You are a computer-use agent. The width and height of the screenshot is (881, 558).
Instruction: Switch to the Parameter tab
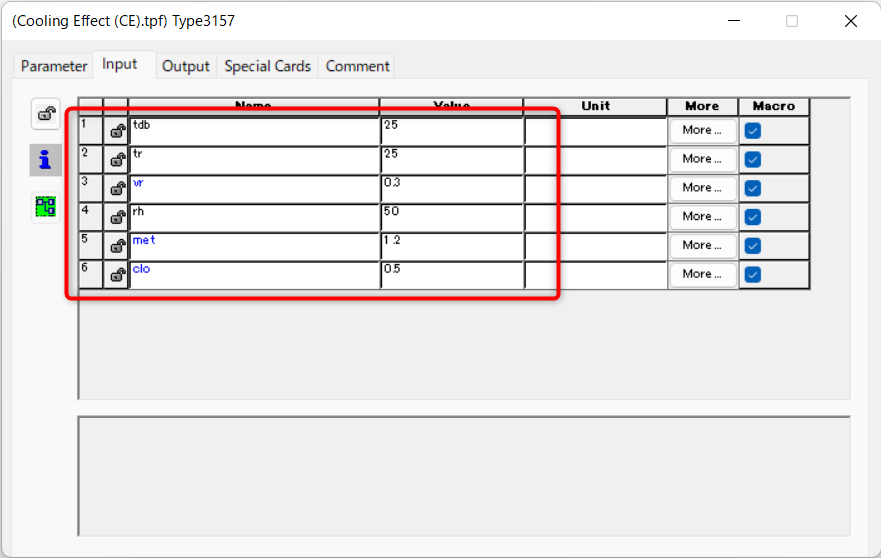(54, 66)
